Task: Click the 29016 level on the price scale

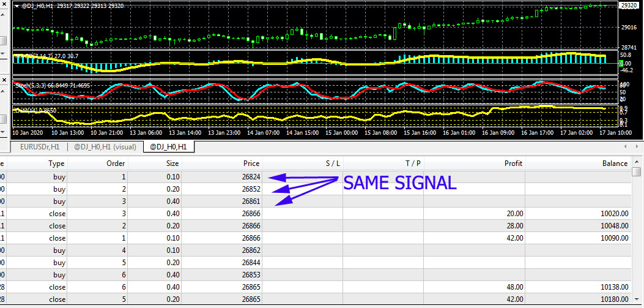Action: [629, 28]
